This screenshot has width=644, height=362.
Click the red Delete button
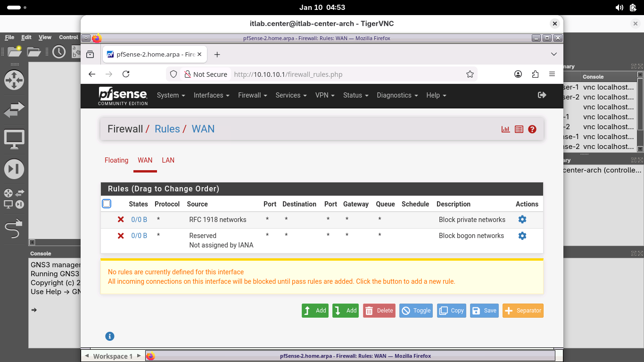coord(379,311)
